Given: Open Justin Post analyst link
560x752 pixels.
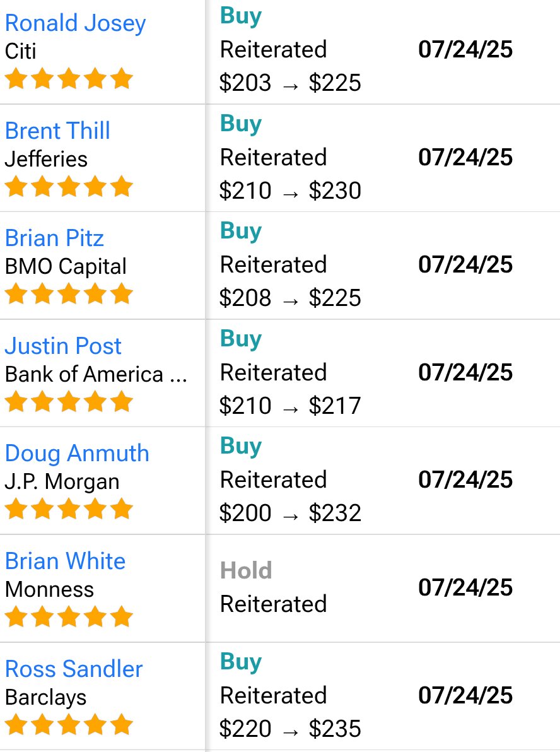Looking at the screenshot, I should point(63,346).
